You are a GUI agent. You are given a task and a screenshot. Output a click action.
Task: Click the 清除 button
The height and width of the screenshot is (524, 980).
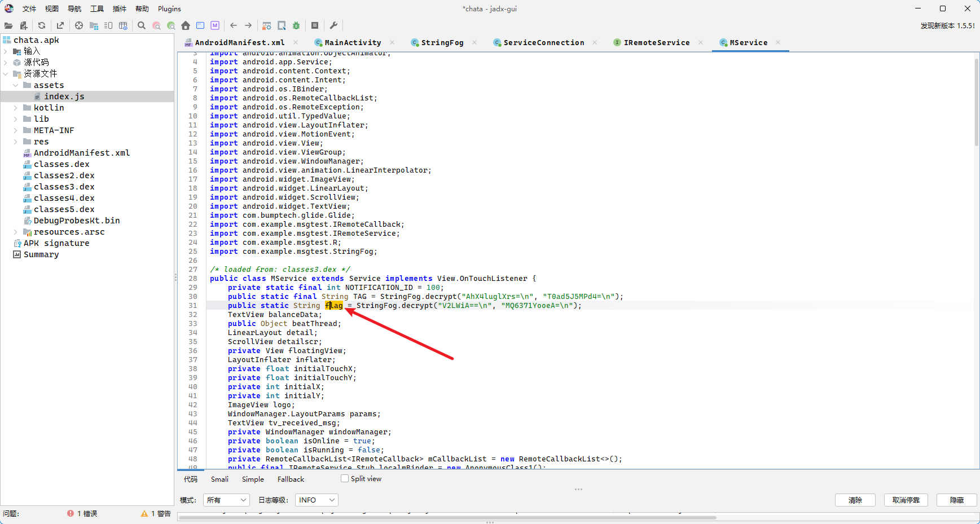855,500
